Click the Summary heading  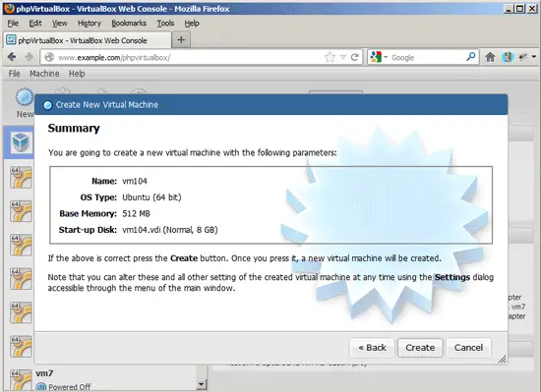click(x=74, y=128)
